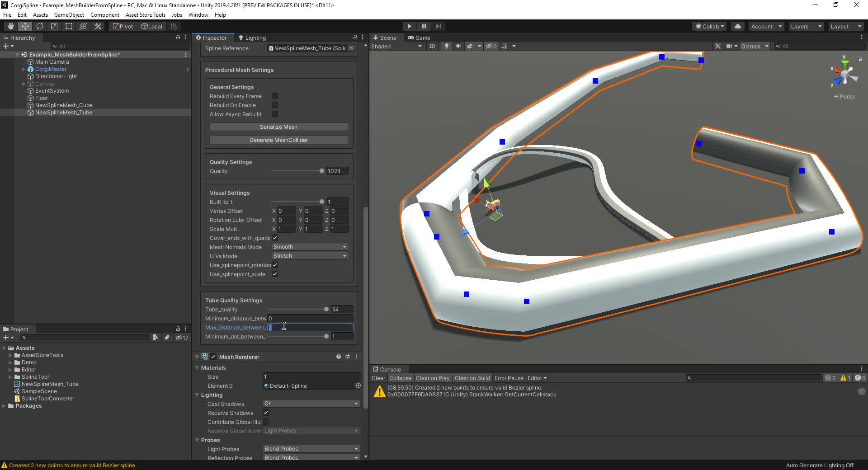Screen dimensions: 868x470
Task: Toggle scene audio speaker icon
Action: [x=458, y=46]
